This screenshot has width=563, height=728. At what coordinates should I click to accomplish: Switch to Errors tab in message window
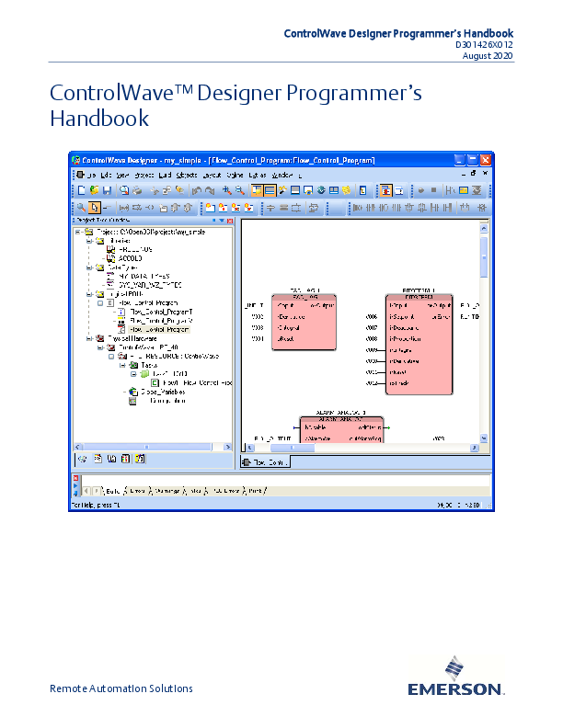(x=137, y=491)
